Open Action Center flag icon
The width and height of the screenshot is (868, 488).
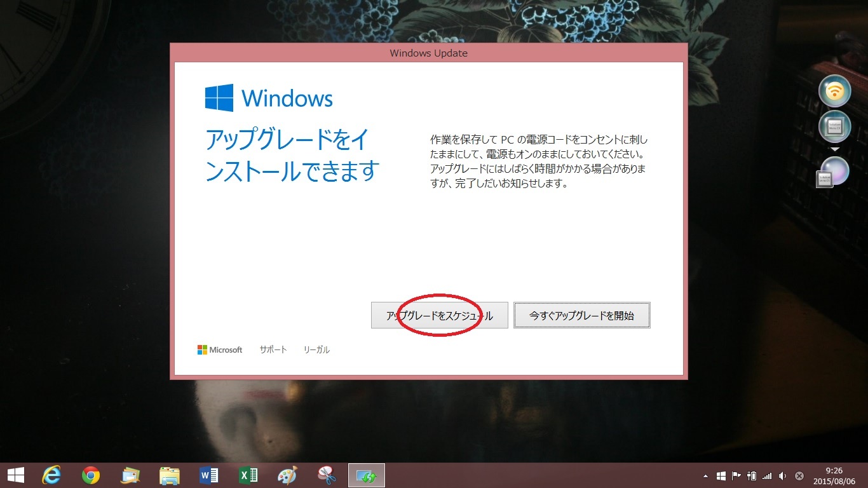736,476
